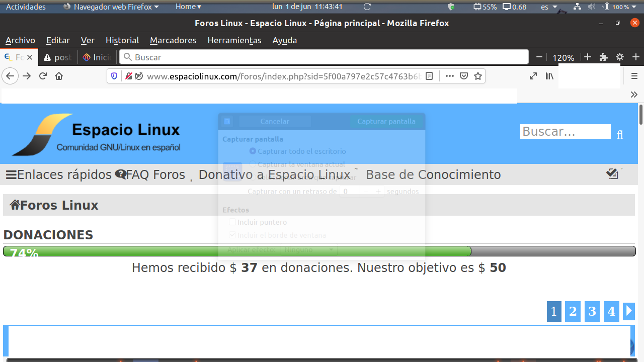Open the Archivo menu
Viewport: 644px width, 362px height.
20,40
